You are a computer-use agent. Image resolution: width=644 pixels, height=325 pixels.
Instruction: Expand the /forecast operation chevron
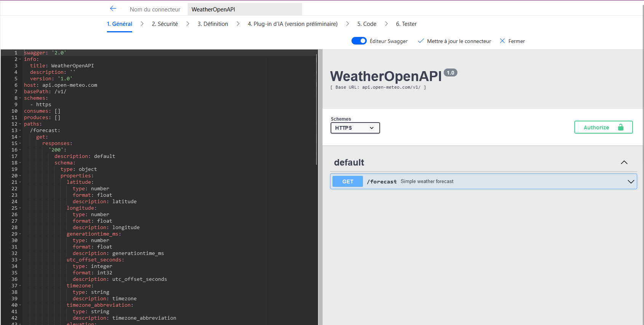[631, 182]
